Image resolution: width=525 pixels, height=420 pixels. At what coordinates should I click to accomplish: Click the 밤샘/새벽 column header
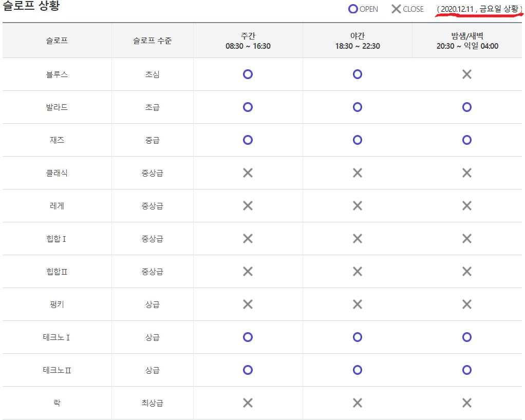466,41
